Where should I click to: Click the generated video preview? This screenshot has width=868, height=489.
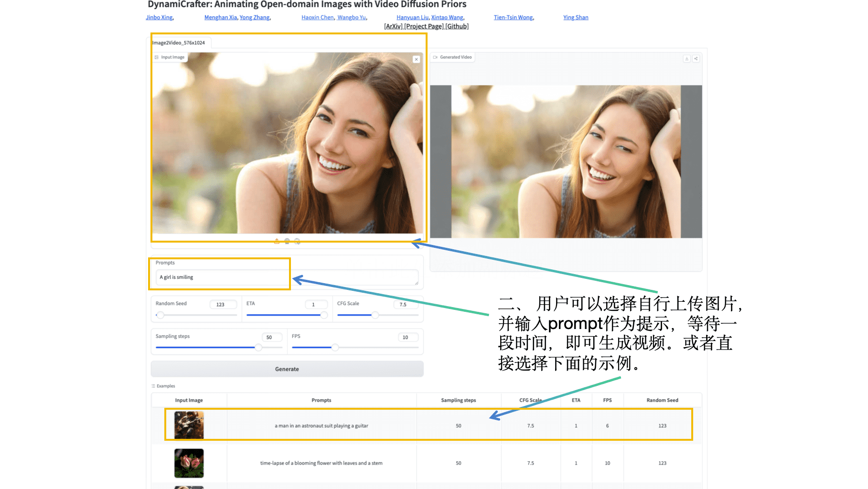coord(566,161)
